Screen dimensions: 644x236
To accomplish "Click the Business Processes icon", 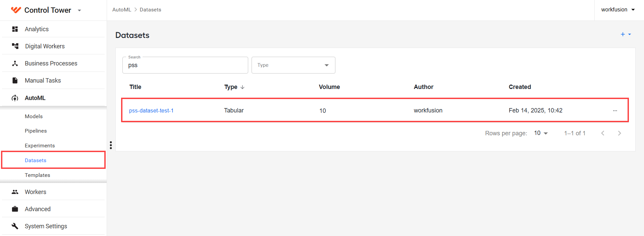I will [15, 63].
